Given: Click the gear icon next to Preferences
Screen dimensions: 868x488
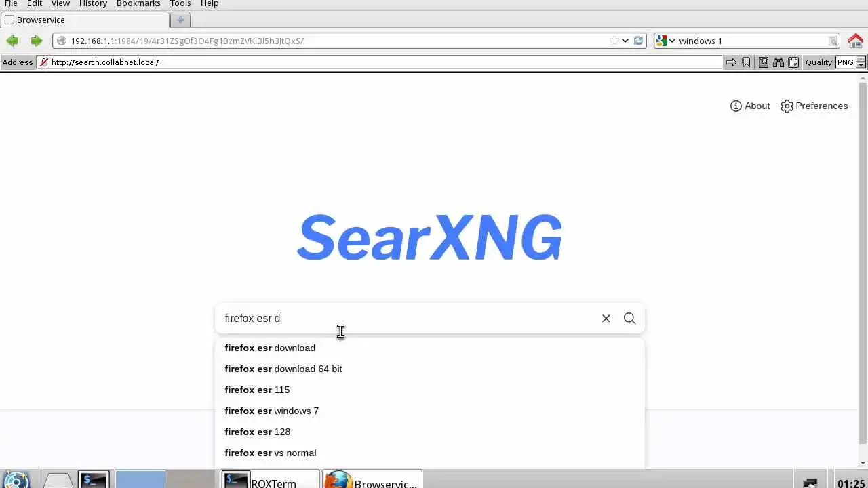Looking at the screenshot, I should (x=787, y=106).
